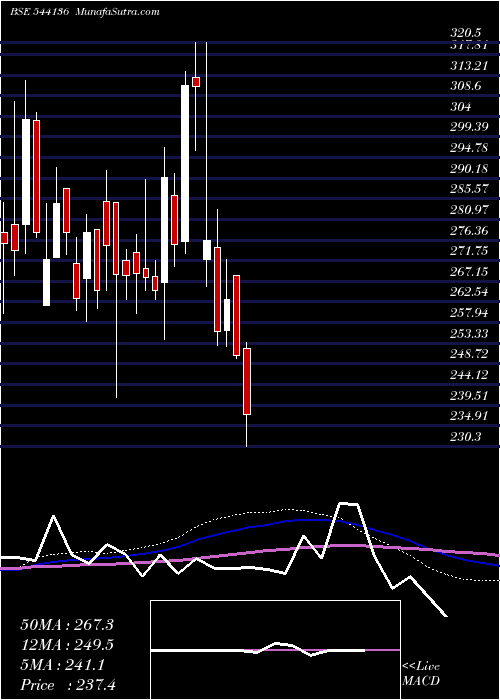This screenshot has width=500, height=700.
Task: Click the last red candlestick near 239
Action: (247, 381)
